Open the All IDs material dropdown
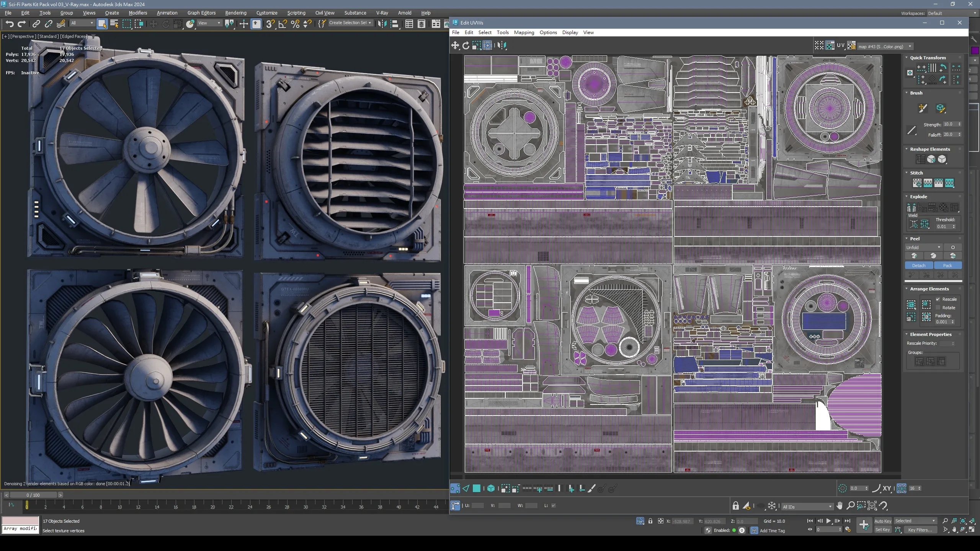 click(807, 507)
